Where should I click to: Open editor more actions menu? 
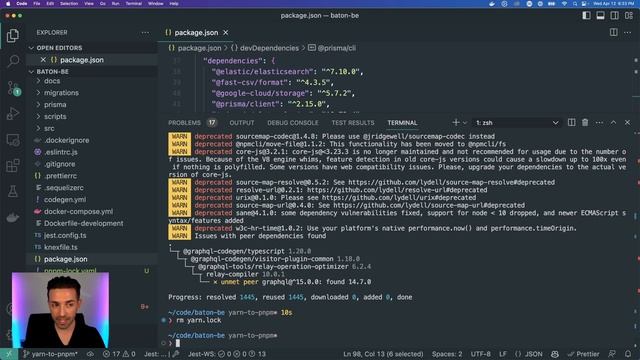(x=628, y=32)
